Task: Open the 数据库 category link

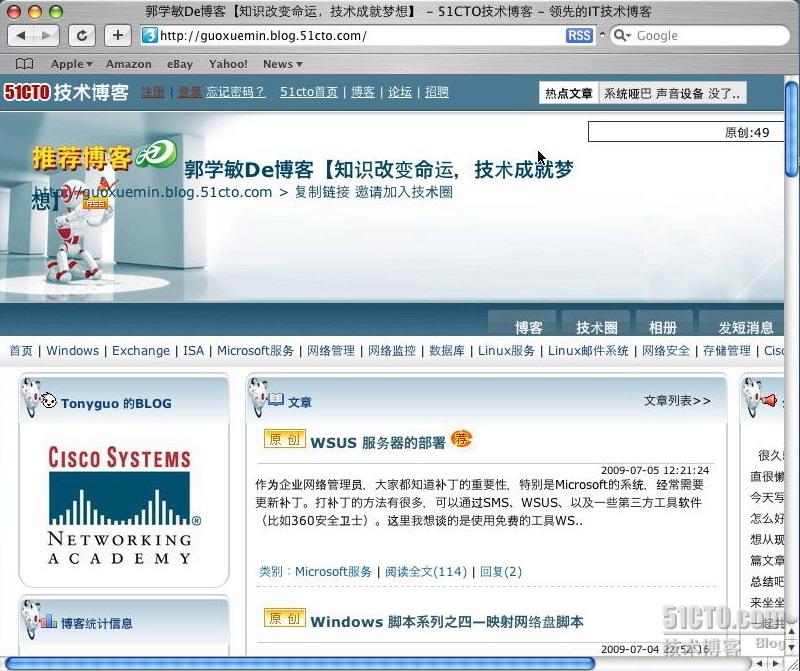Action: point(447,351)
